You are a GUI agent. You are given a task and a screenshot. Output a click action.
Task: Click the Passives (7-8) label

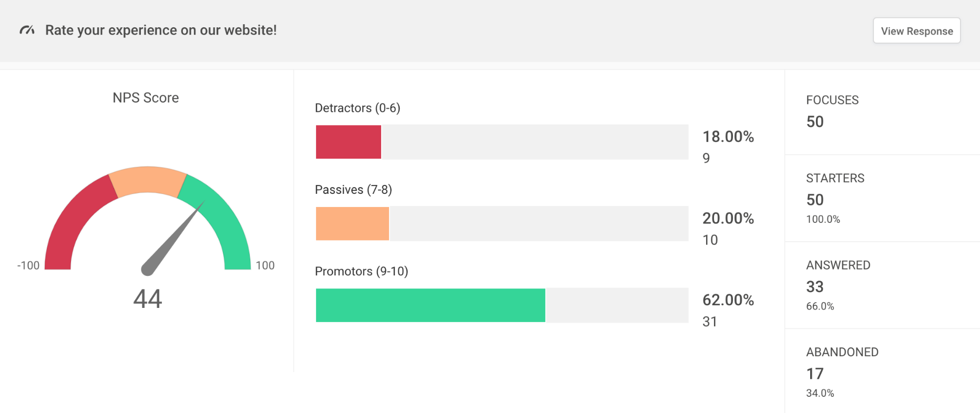pyautogui.click(x=353, y=190)
